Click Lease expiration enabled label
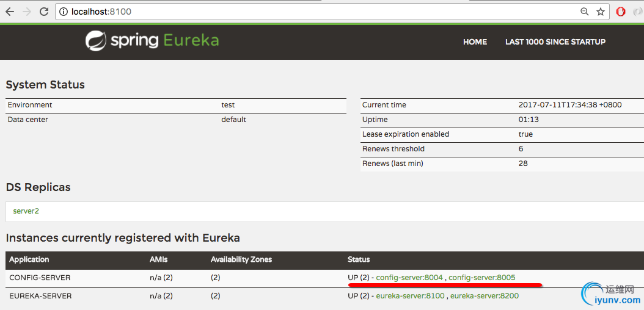This screenshot has width=644, height=310. (x=405, y=134)
